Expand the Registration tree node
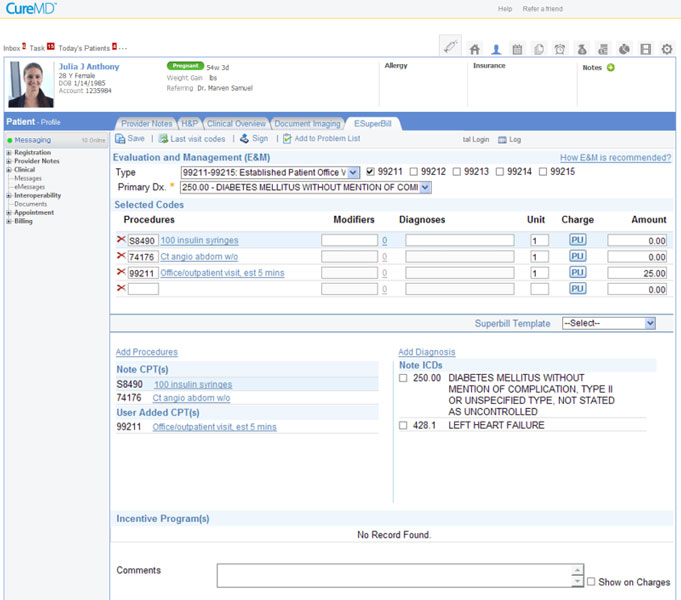This screenshot has height=600, width=681. pyautogui.click(x=9, y=152)
